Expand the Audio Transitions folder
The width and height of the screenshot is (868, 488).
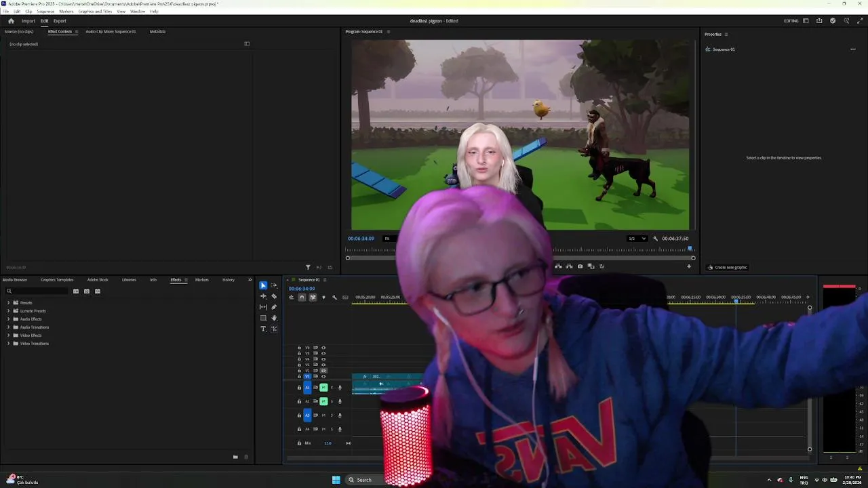pyautogui.click(x=8, y=327)
